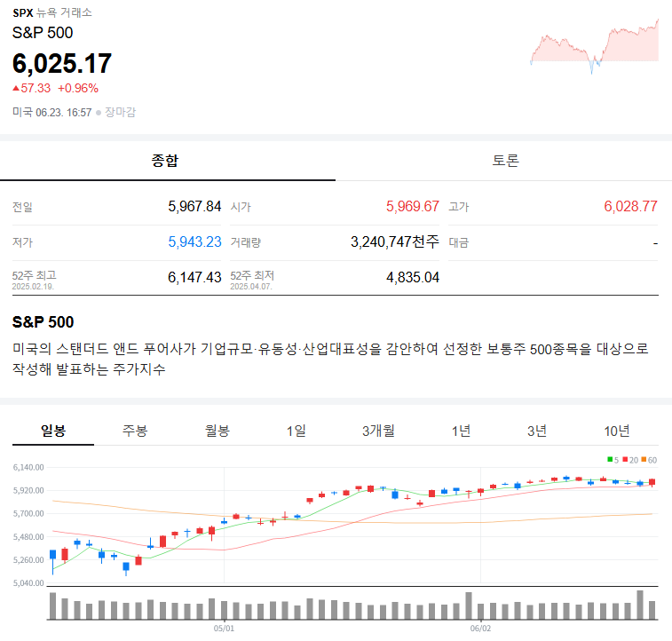The height and width of the screenshot is (641, 672).
Task: Click previous close value 5,967.84
Action: (194, 207)
